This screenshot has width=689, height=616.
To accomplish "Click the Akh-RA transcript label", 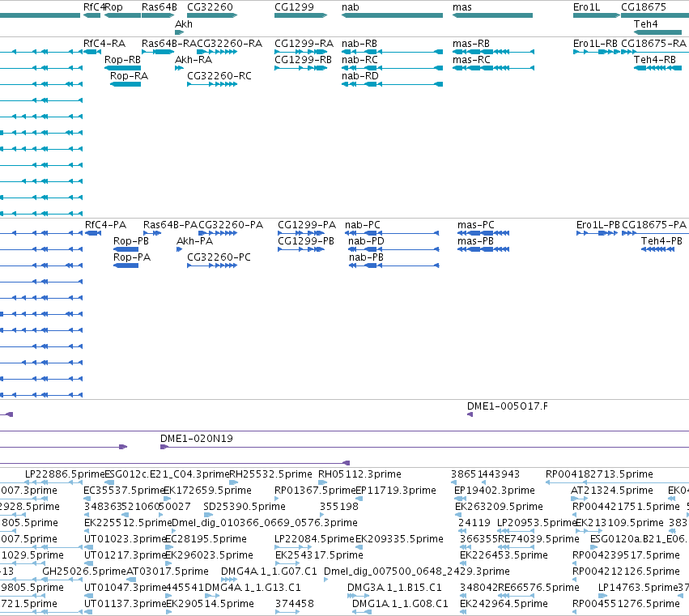I will coord(194,60).
